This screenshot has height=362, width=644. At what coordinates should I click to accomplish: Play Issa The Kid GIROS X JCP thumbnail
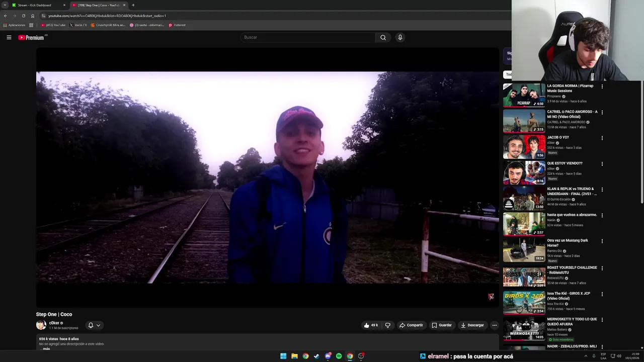pos(524,303)
